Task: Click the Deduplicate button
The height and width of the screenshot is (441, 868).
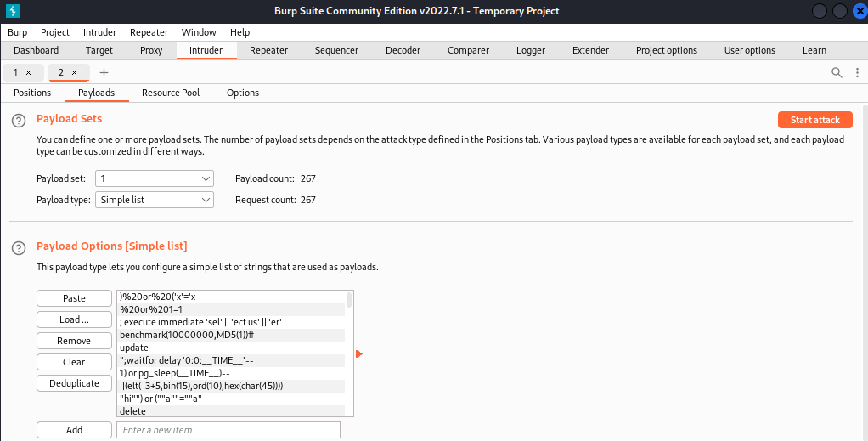Action: click(x=74, y=383)
